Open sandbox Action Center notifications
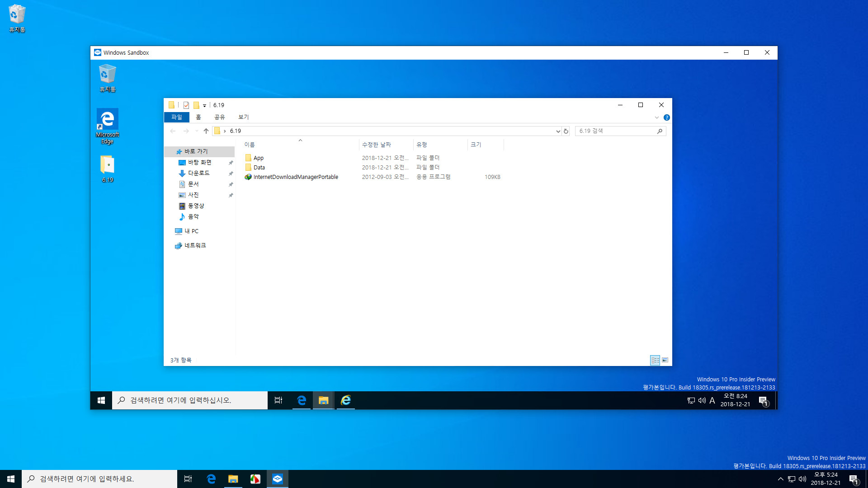The image size is (868, 488). pos(763,401)
